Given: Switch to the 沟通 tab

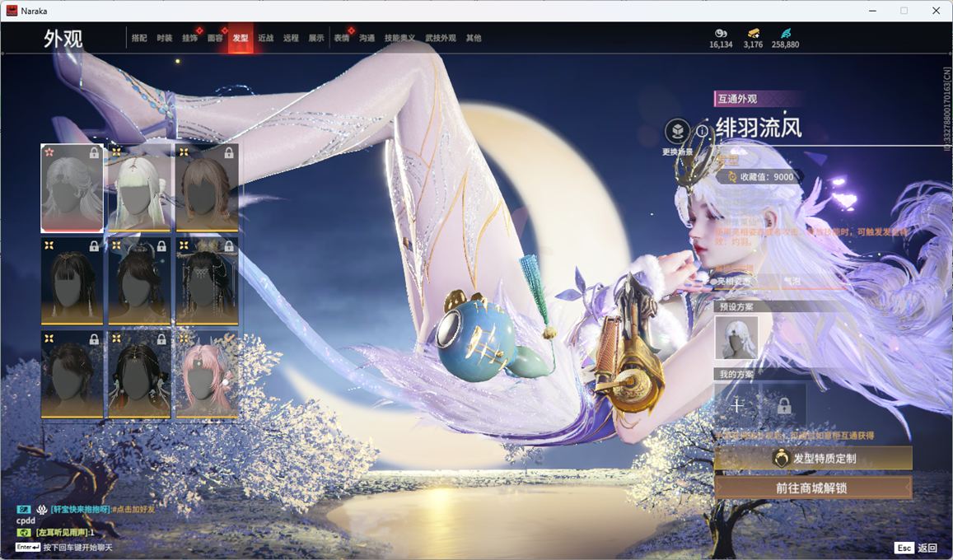Looking at the screenshot, I should [x=367, y=38].
